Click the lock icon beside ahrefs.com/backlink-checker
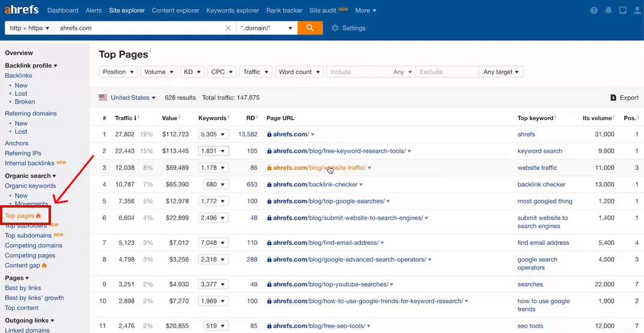The width and height of the screenshot is (644, 333). (x=269, y=185)
